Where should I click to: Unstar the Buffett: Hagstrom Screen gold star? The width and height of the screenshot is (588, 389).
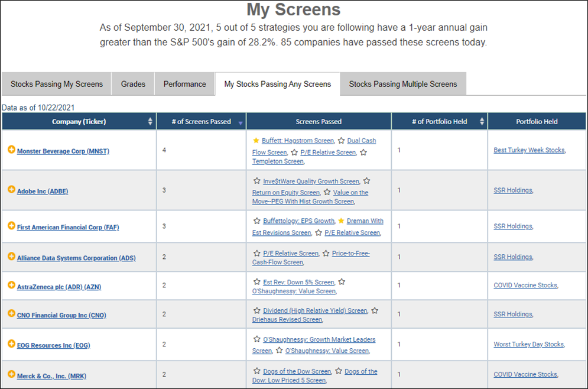(x=256, y=140)
